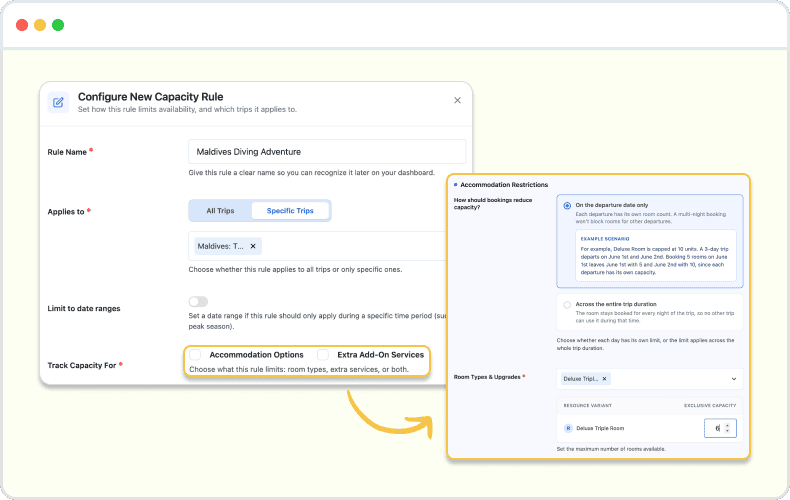The height and width of the screenshot is (500, 790).
Task: Select the All Trips tab
Action: (x=220, y=211)
